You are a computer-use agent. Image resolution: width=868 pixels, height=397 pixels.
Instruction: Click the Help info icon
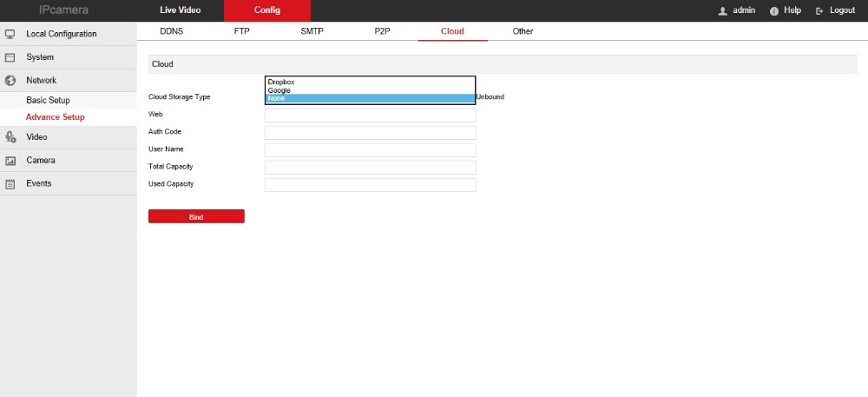[774, 11]
